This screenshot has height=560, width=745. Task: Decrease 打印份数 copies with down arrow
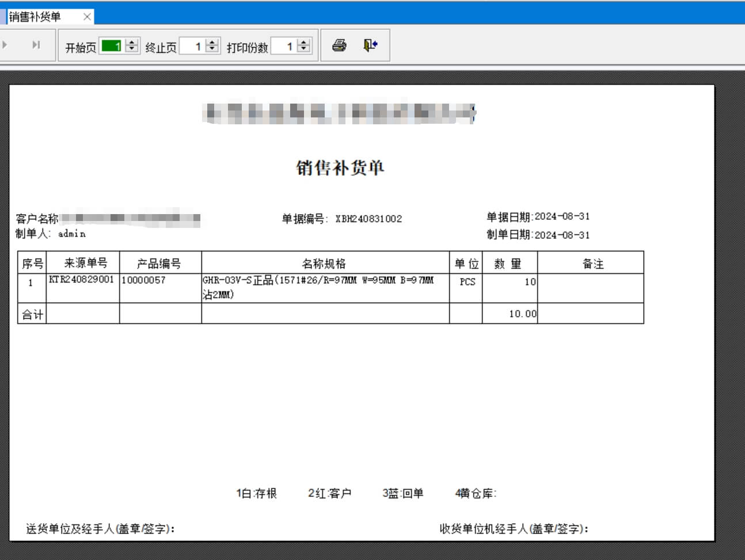(x=304, y=49)
